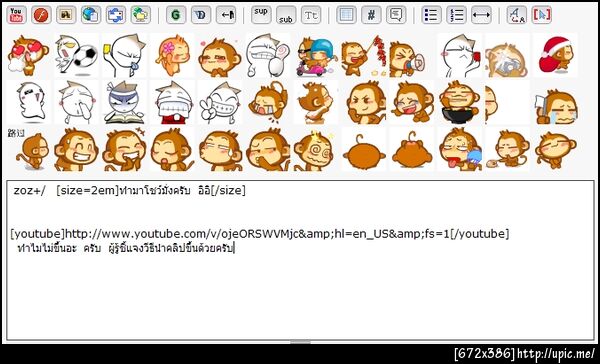Screen dimensions: 600x364
Task: Insert the monkey with megaphone emoticon
Action: [x=409, y=57]
